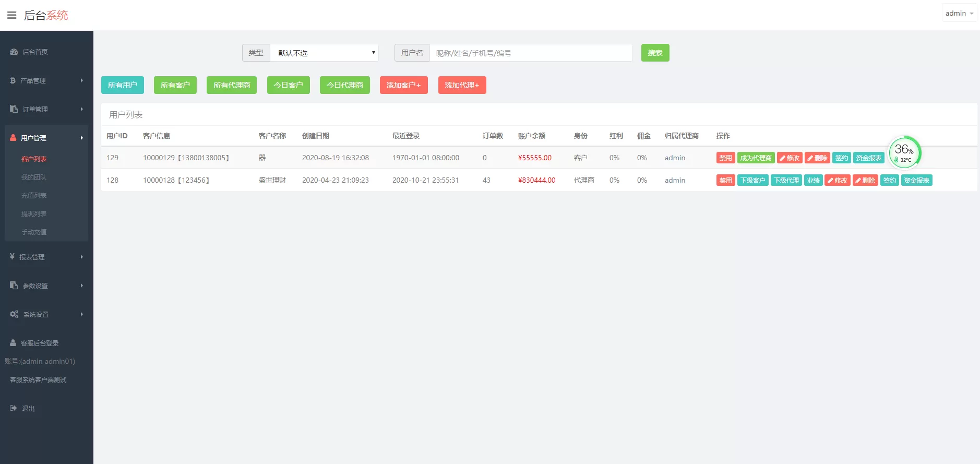This screenshot has width=980, height=464.
Task: Open the 类型 dropdown showing 默认不选
Action: (324, 53)
